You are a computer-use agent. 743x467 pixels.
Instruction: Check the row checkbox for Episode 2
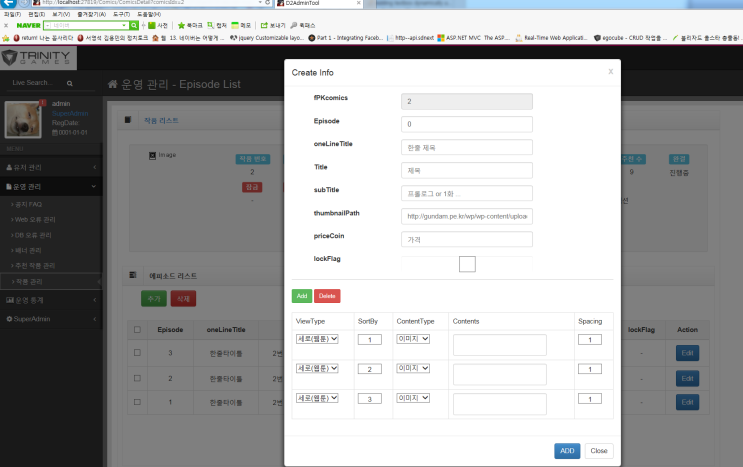137,378
